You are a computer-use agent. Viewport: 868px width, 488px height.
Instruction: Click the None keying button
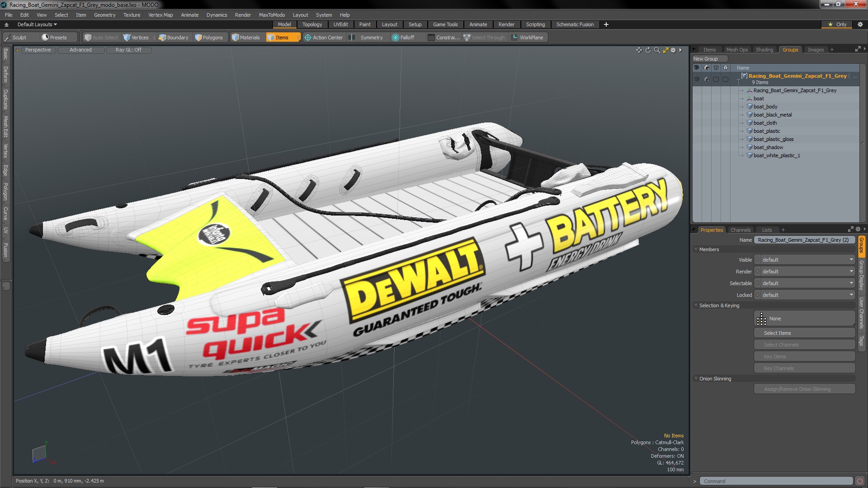805,319
